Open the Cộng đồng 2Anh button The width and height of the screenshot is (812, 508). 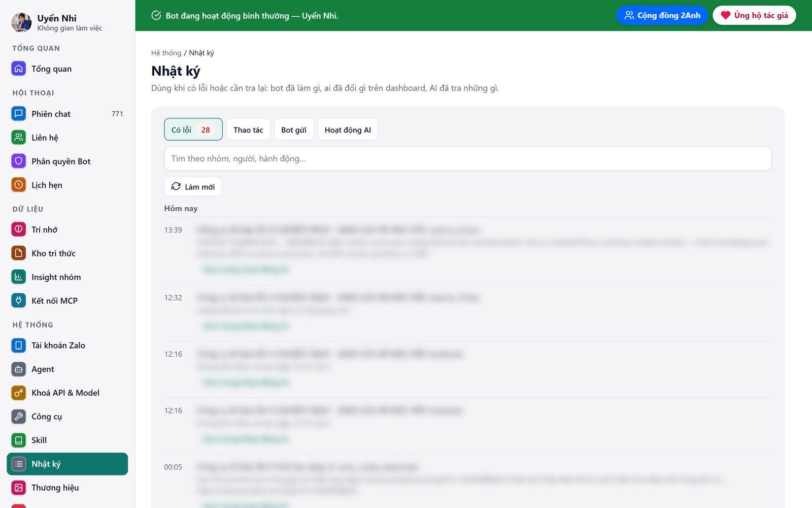tap(662, 15)
